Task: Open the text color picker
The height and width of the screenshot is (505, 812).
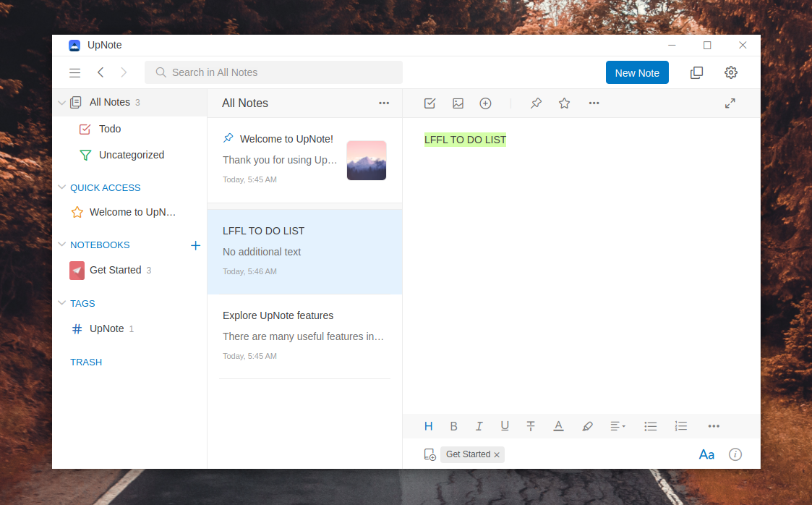Action: [x=558, y=426]
